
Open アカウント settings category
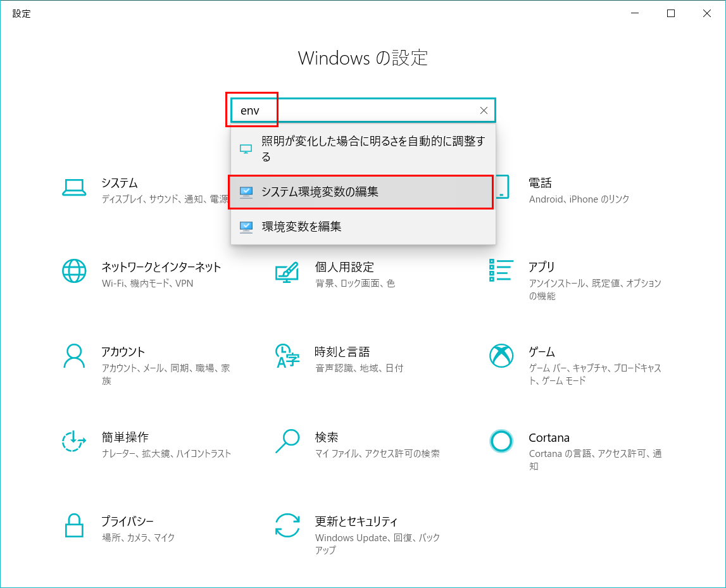[x=123, y=352]
